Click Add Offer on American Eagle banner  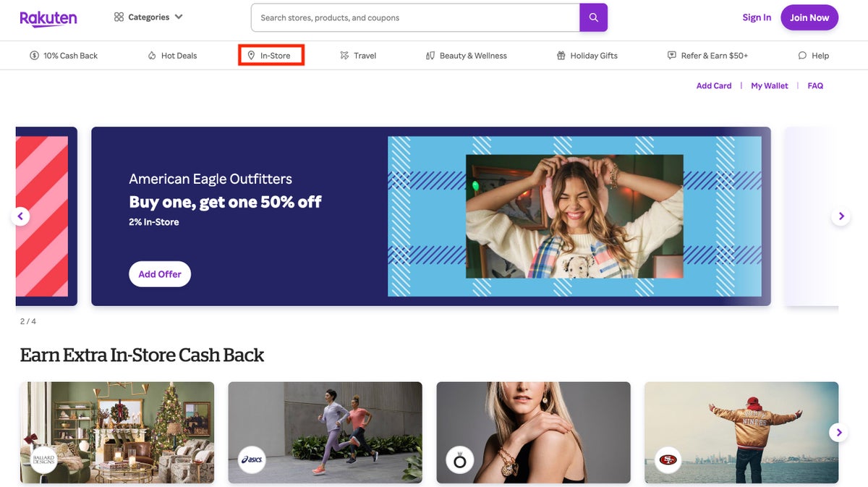point(160,274)
